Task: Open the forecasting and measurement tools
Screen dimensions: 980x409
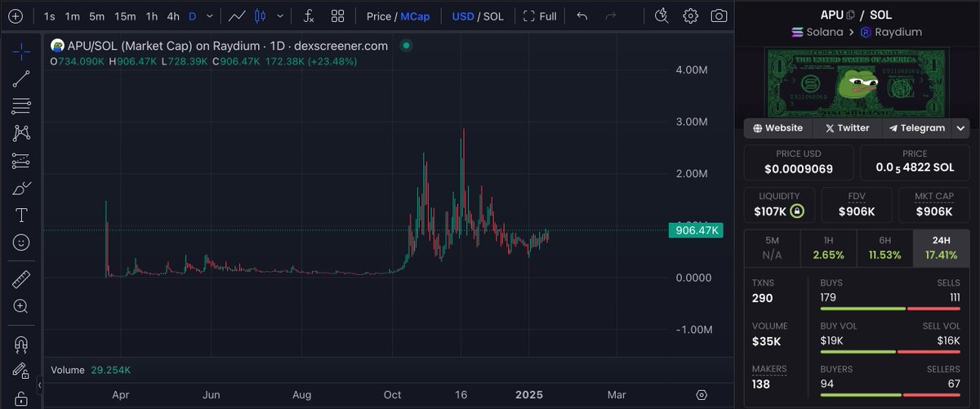Action: tap(21, 161)
